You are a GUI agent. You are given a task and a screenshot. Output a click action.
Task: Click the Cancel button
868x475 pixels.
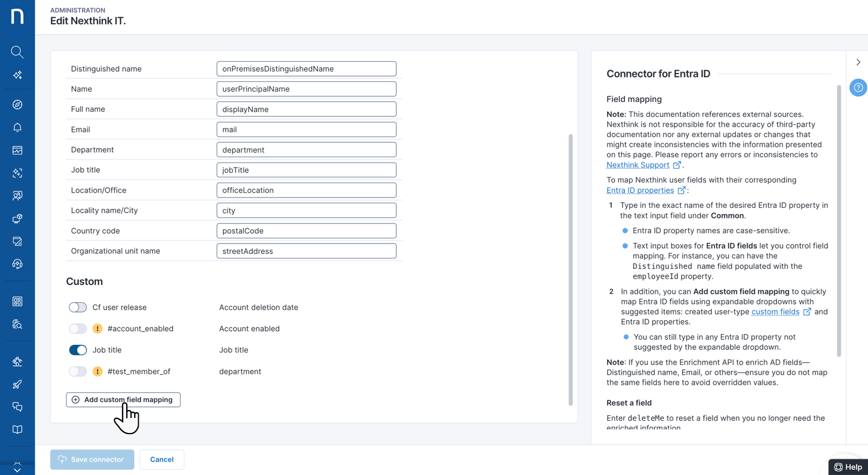(x=162, y=459)
